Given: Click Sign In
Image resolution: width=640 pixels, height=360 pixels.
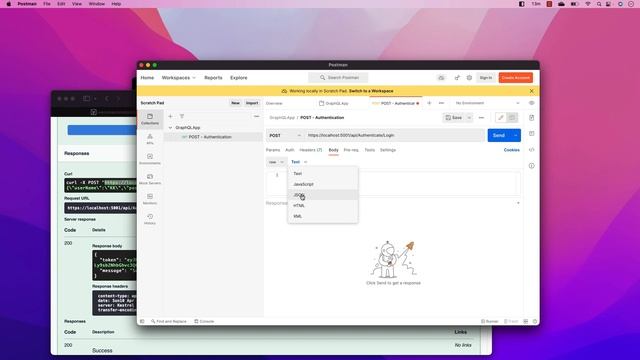Looking at the screenshot, I should 486,78.
